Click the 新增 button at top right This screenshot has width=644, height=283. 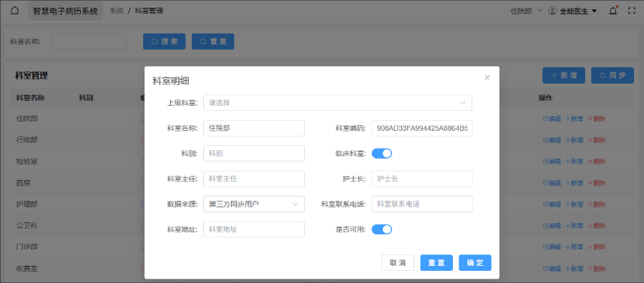coord(564,76)
